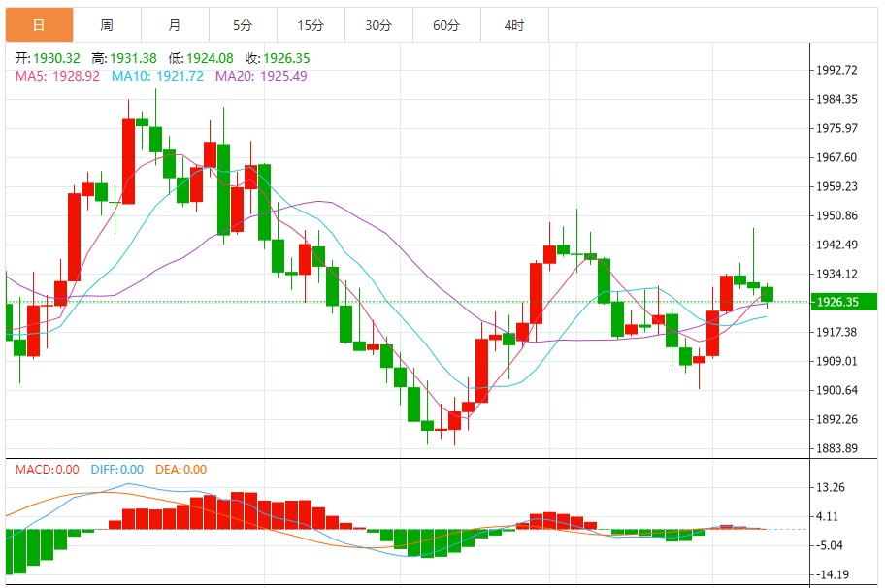Click the 1959.23 price axis label
The height and width of the screenshot is (588, 885).
coord(837,186)
